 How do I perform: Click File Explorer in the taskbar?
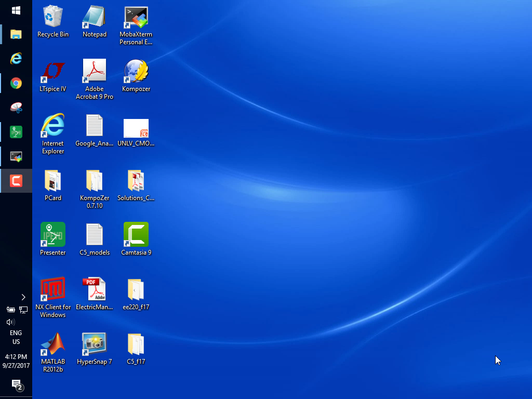[16, 35]
